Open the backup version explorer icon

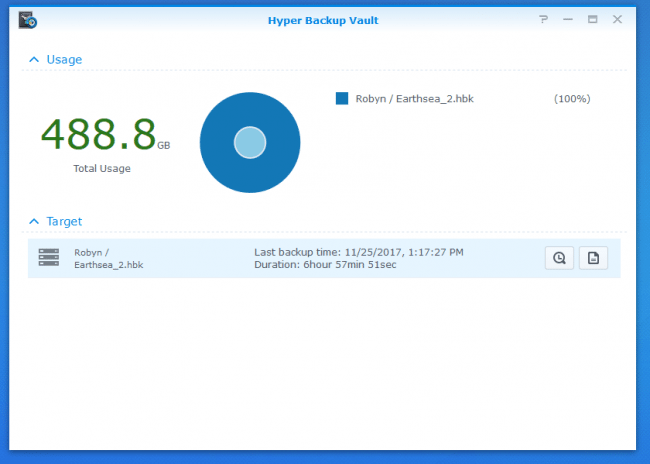pyautogui.click(x=559, y=258)
